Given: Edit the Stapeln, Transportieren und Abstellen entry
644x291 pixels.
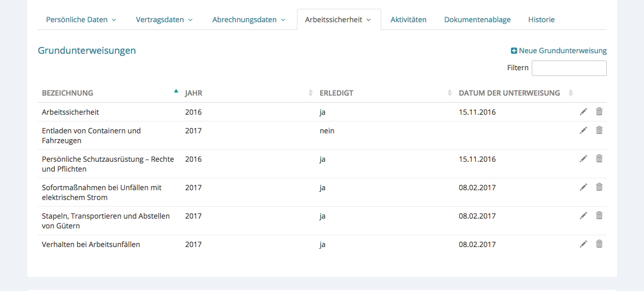Looking at the screenshot, I should coord(583,216).
